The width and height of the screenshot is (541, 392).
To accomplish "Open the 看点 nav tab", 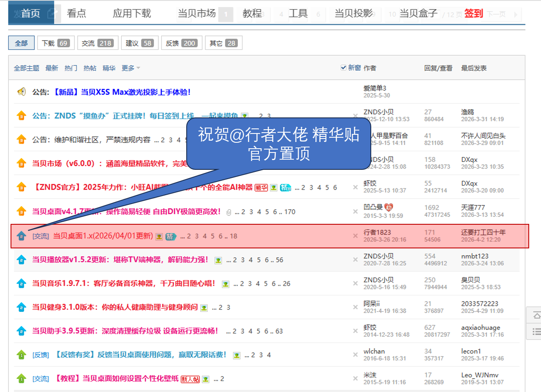I will (76, 13).
